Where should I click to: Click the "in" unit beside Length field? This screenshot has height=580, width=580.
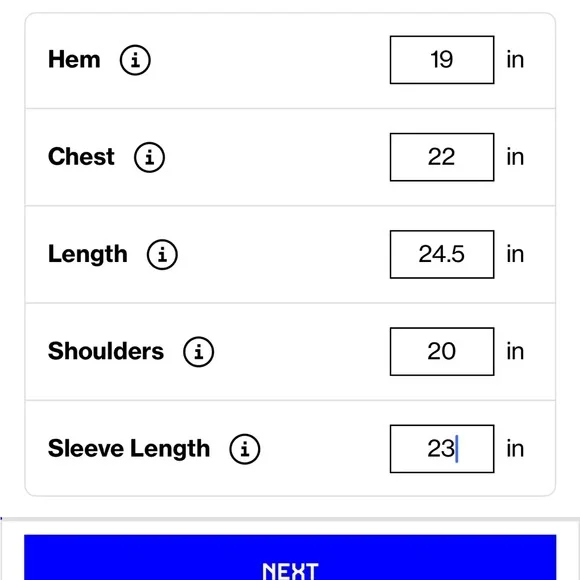pyautogui.click(x=515, y=254)
